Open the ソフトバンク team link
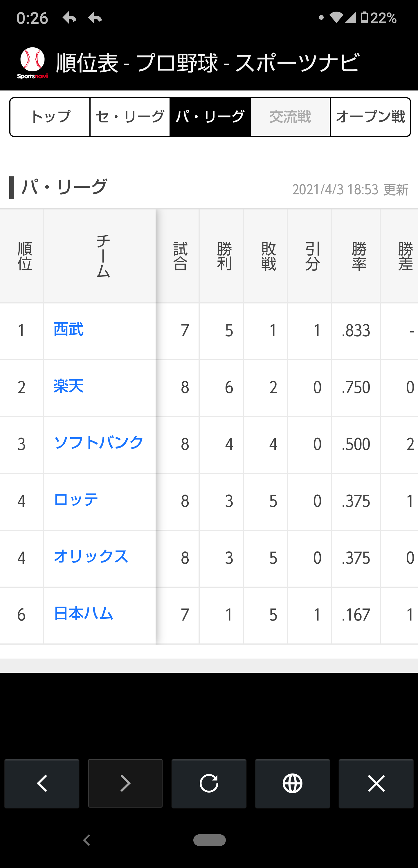The image size is (418, 868). point(99,443)
